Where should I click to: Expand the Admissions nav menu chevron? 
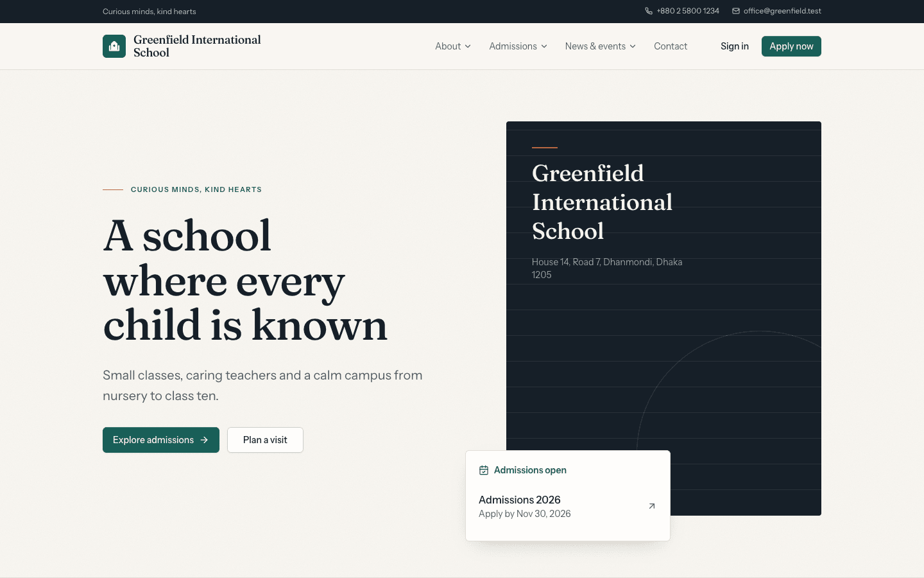[544, 46]
